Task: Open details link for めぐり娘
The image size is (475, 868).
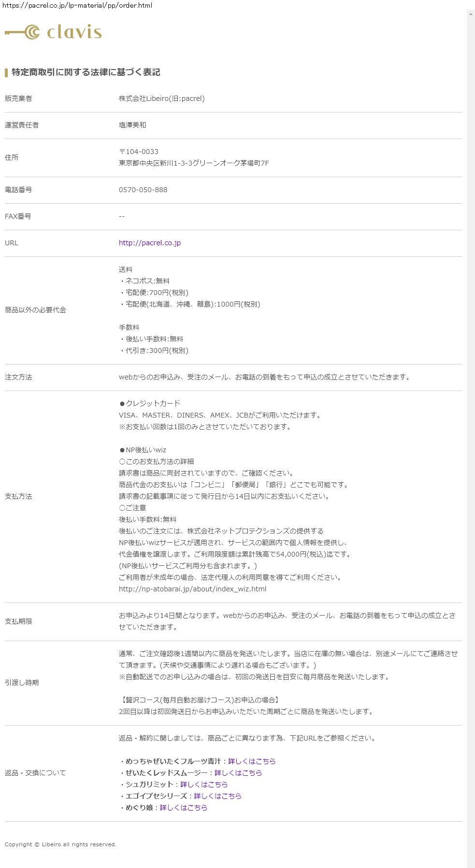Action: pos(184,808)
